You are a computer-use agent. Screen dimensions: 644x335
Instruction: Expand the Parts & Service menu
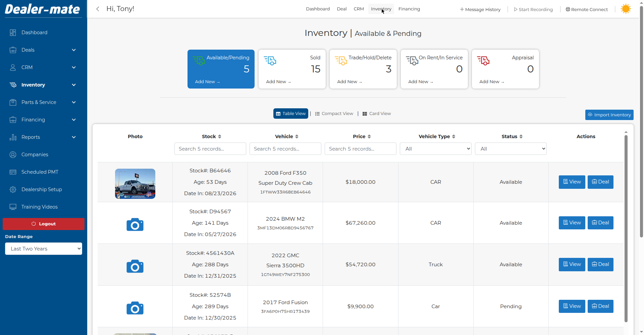(74, 102)
